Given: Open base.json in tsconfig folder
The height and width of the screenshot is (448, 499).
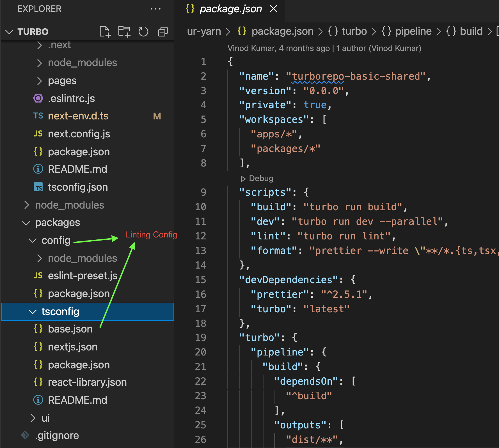Looking at the screenshot, I should [88, 329].
